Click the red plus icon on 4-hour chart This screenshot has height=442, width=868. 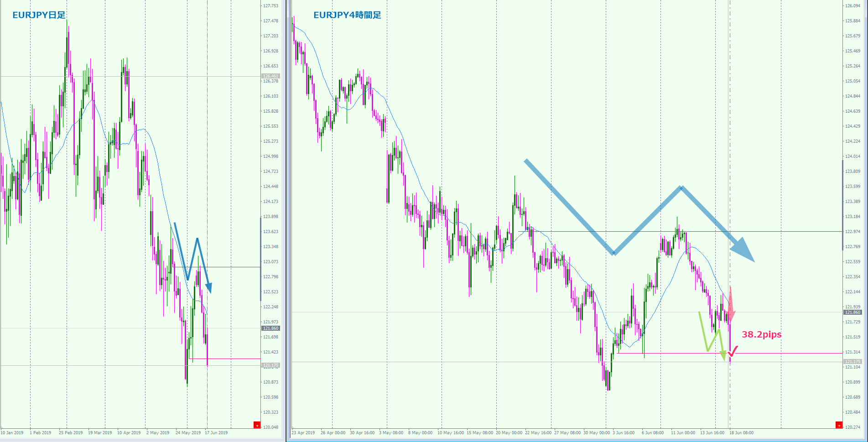[x=839, y=426]
